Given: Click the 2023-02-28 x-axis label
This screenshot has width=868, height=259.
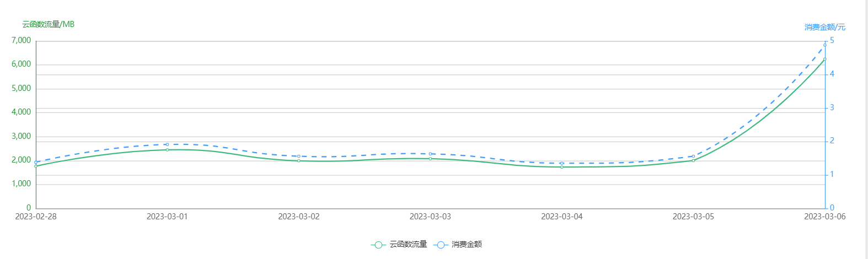Looking at the screenshot, I should [36, 217].
